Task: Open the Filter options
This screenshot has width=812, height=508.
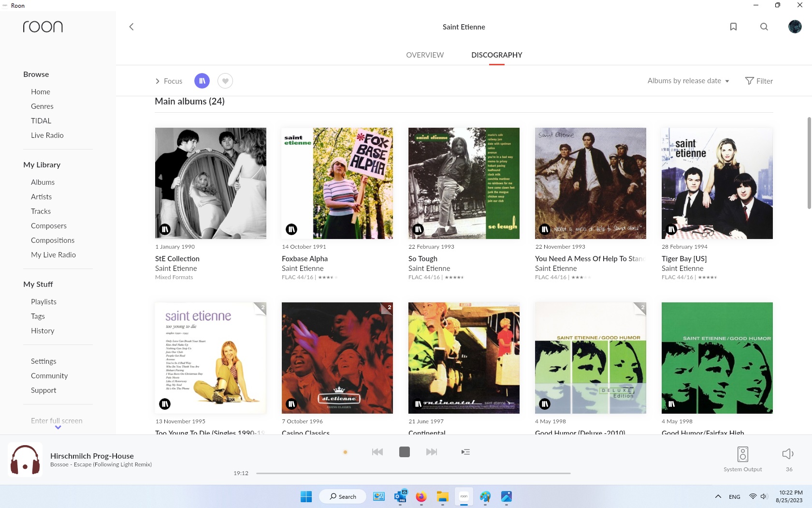Action: [759, 81]
